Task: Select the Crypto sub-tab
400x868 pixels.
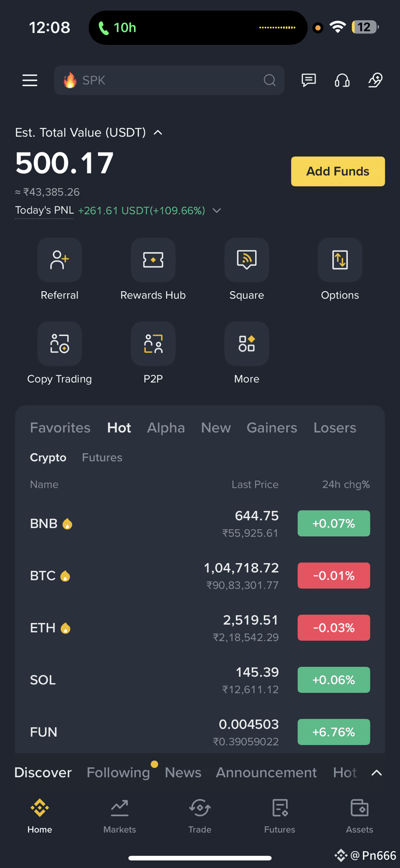Action: (x=48, y=457)
